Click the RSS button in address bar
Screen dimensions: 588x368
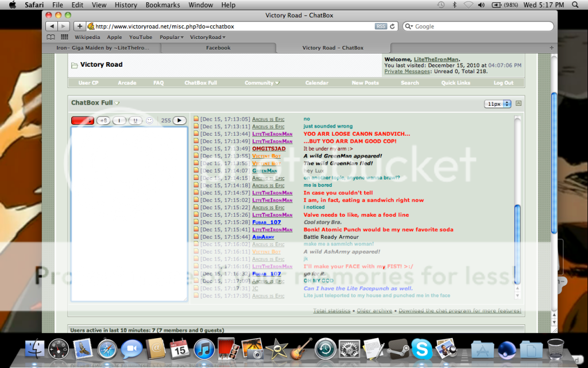point(381,26)
